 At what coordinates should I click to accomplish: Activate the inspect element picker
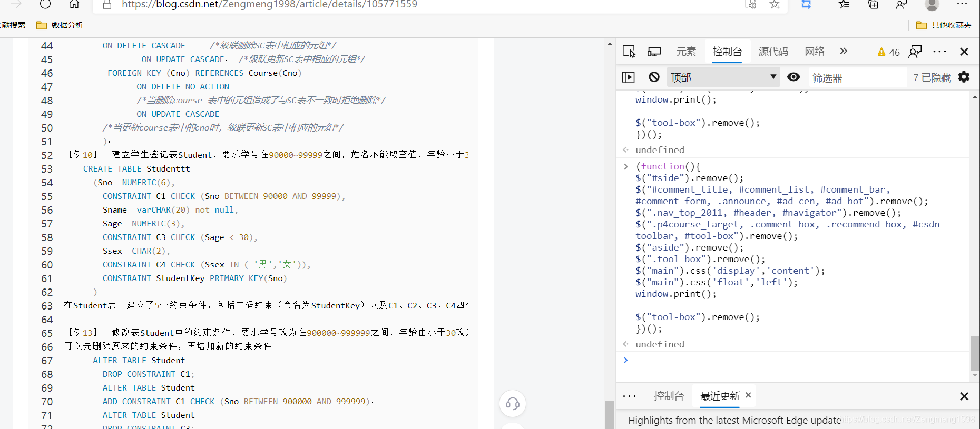tap(629, 52)
